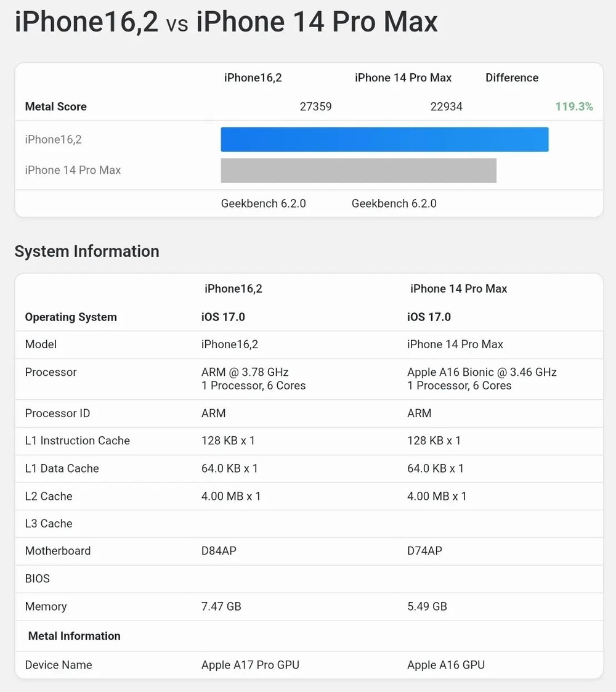
Task: Click iPhone16,2 in the page title
Action: click(86, 22)
